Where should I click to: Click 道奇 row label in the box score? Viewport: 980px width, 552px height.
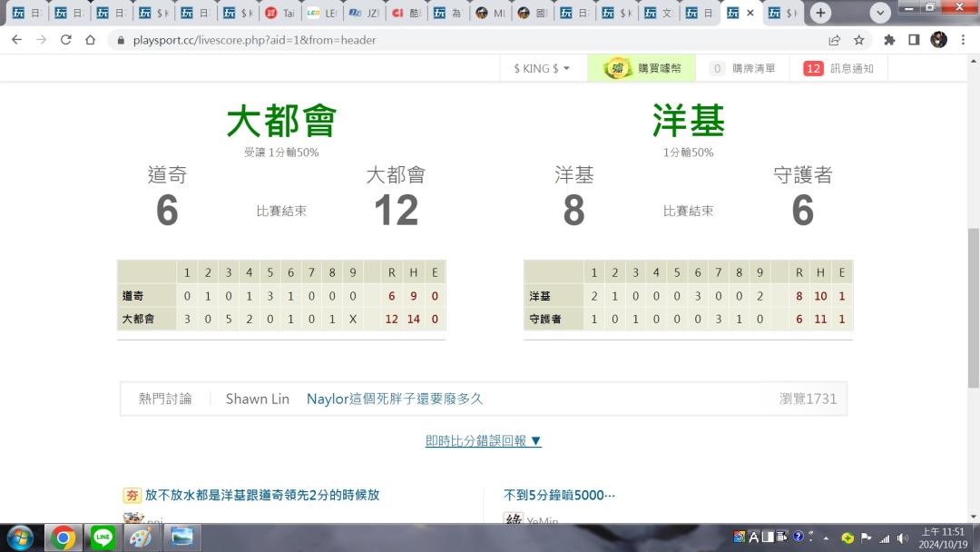coord(133,296)
